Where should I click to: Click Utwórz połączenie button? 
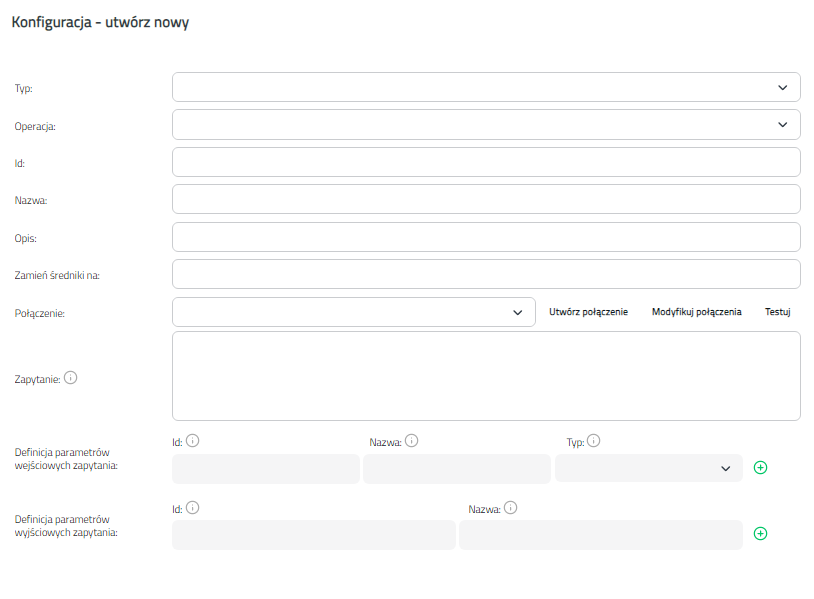pyautogui.click(x=589, y=312)
